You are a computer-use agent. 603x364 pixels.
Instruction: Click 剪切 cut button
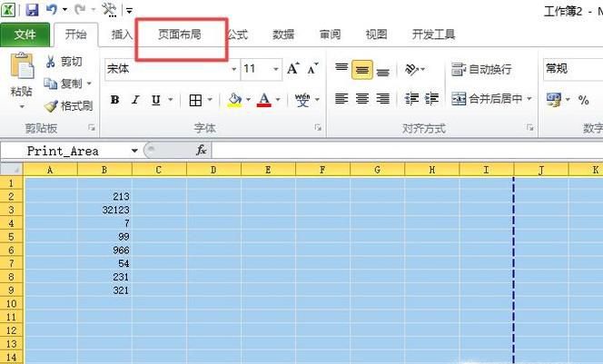(64, 62)
